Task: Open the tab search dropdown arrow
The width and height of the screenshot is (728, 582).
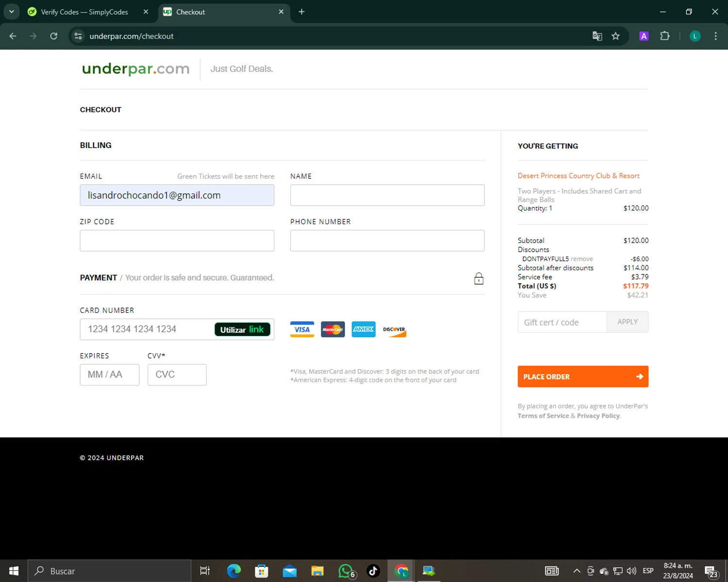Action: pos(12,12)
